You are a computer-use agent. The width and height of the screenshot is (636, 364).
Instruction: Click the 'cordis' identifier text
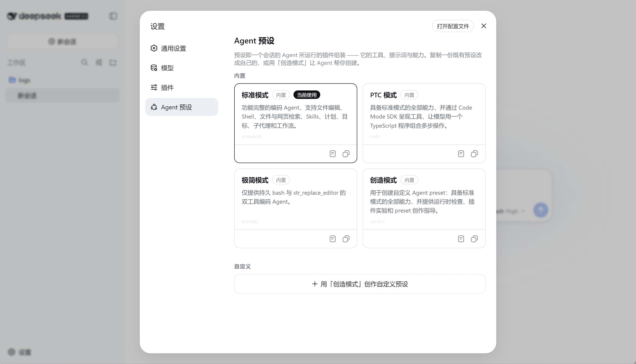click(377, 221)
